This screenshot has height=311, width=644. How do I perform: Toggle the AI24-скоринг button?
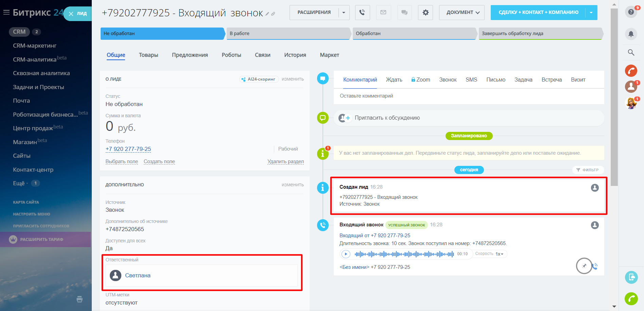[259, 79]
